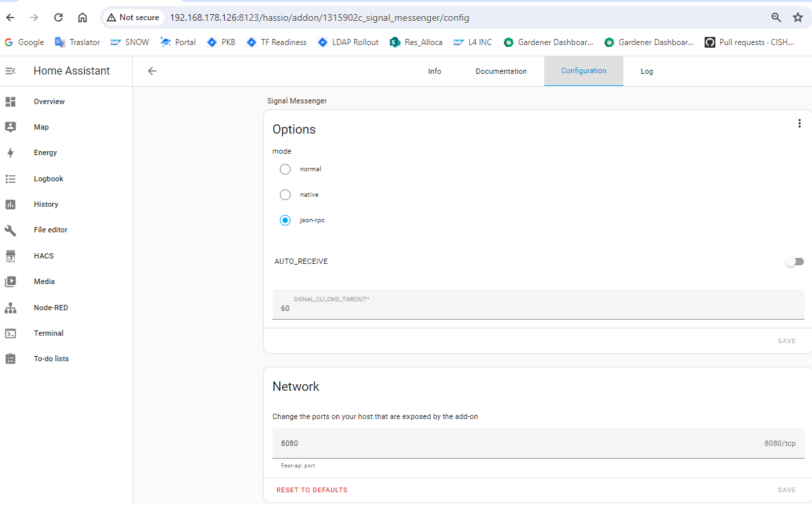
Task: Select the normal mode radio button
Action: pyautogui.click(x=285, y=169)
